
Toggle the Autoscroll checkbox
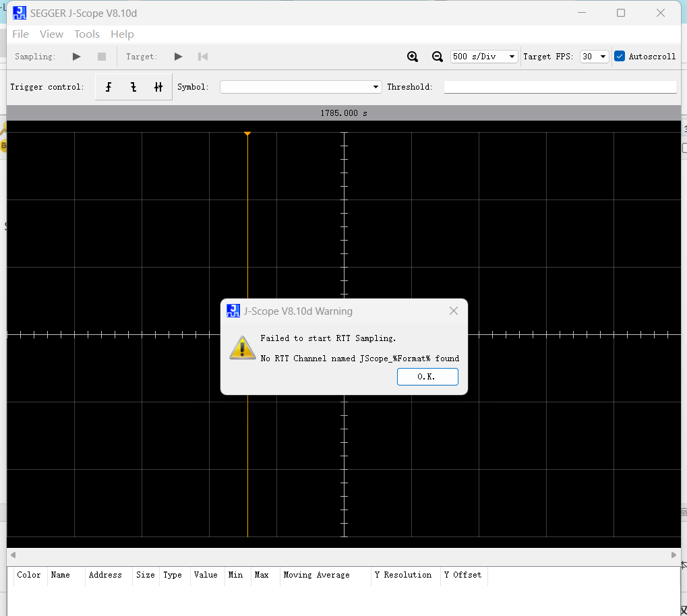tap(620, 56)
